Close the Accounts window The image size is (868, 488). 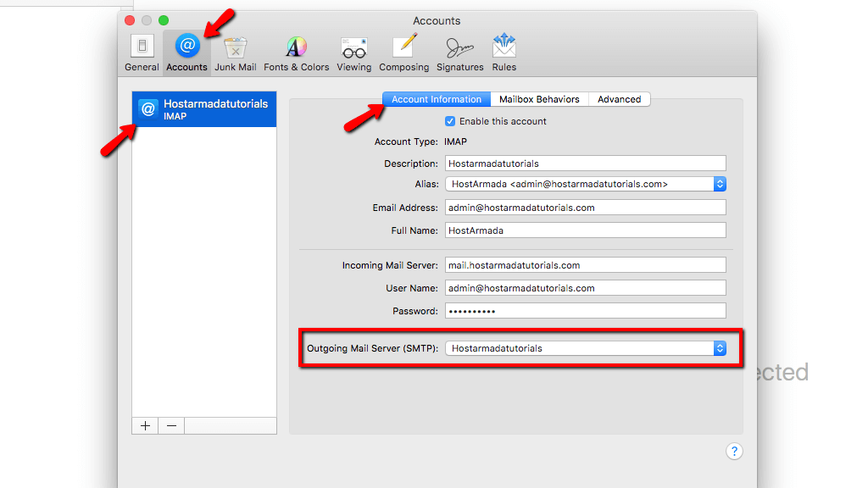point(130,20)
